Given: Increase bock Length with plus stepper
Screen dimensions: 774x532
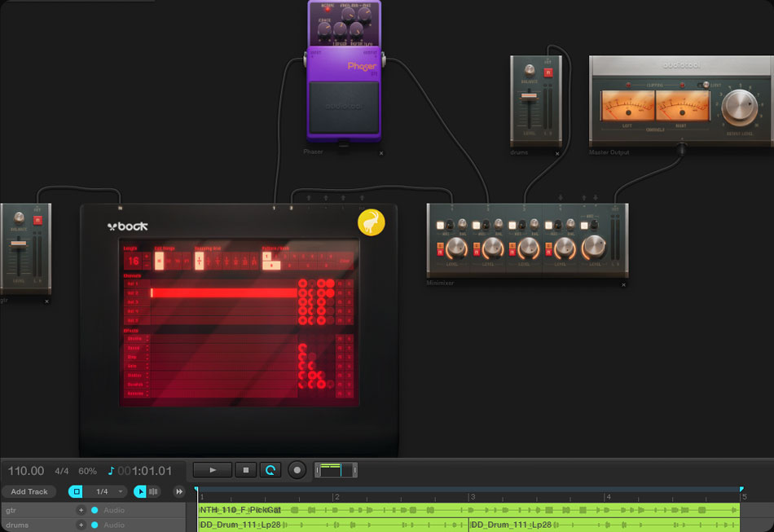Looking at the screenshot, I should click(x=147, y=256).
